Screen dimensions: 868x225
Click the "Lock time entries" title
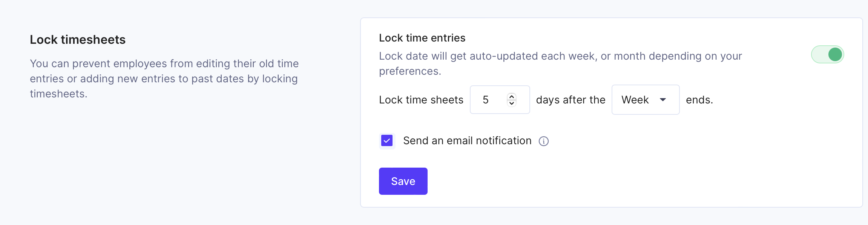coord(422,38)
